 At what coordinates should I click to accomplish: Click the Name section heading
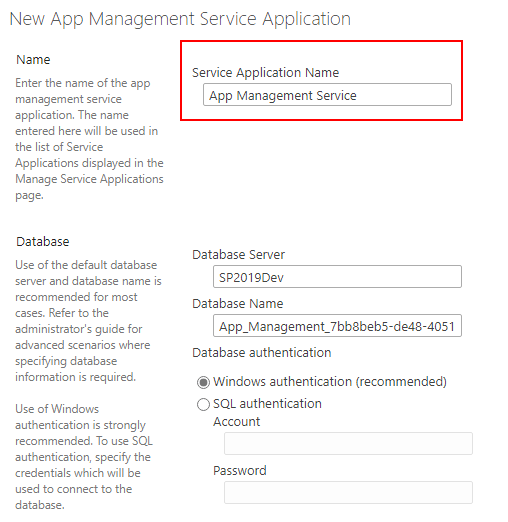click(33, 60)
